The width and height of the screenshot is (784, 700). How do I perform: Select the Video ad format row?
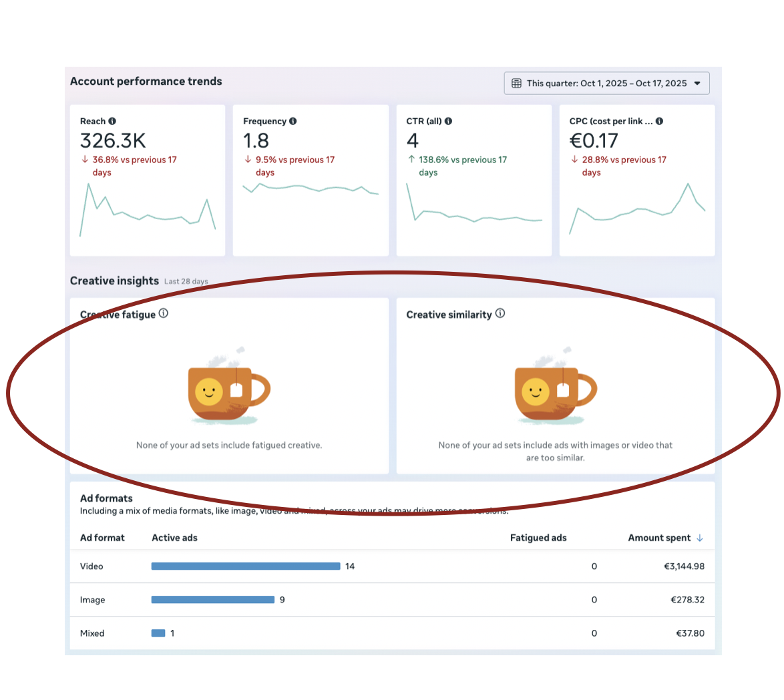pyautogui.click(x=92, y=566)
